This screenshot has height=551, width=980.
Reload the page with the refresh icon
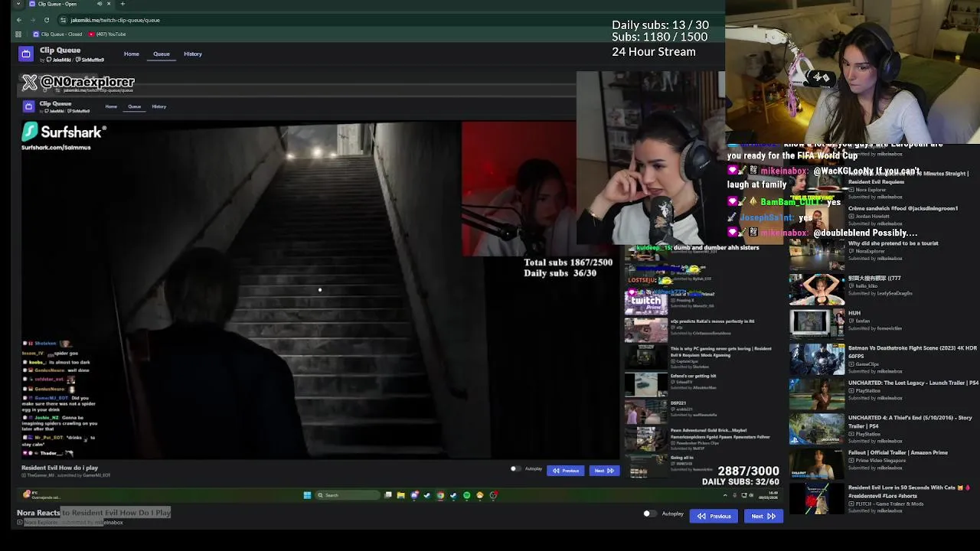pos(47,20)
